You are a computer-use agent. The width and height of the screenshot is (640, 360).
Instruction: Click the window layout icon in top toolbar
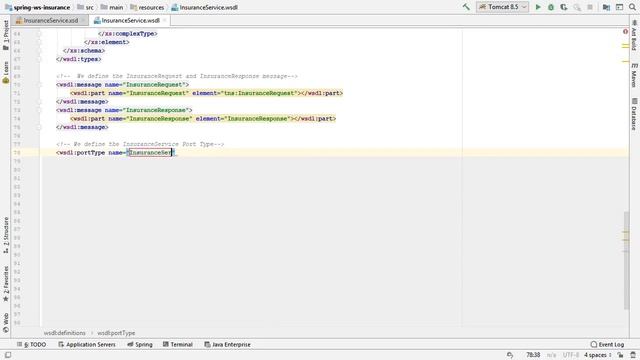pos(619,7)
